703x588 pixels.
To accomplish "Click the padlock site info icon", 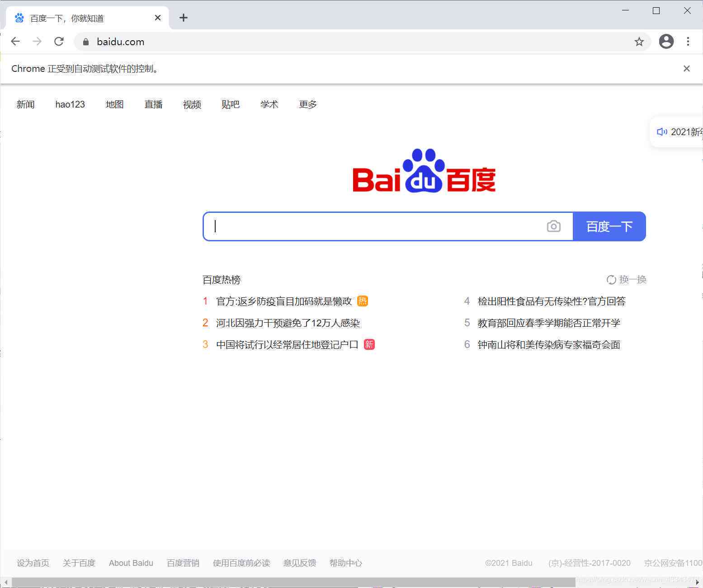I will (86, 42).
